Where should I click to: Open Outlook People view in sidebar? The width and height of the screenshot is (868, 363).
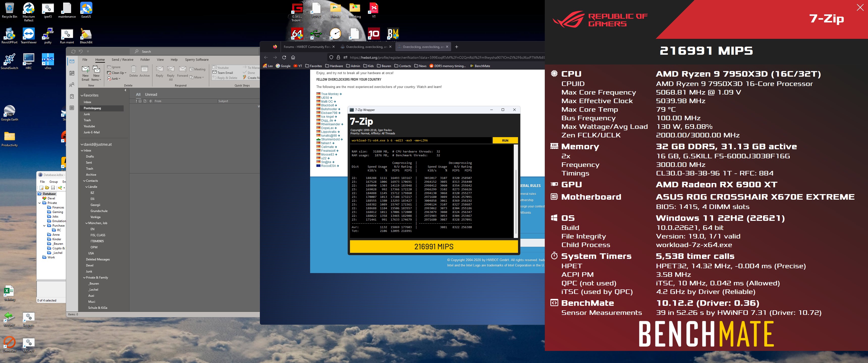(x=72, y=85)
